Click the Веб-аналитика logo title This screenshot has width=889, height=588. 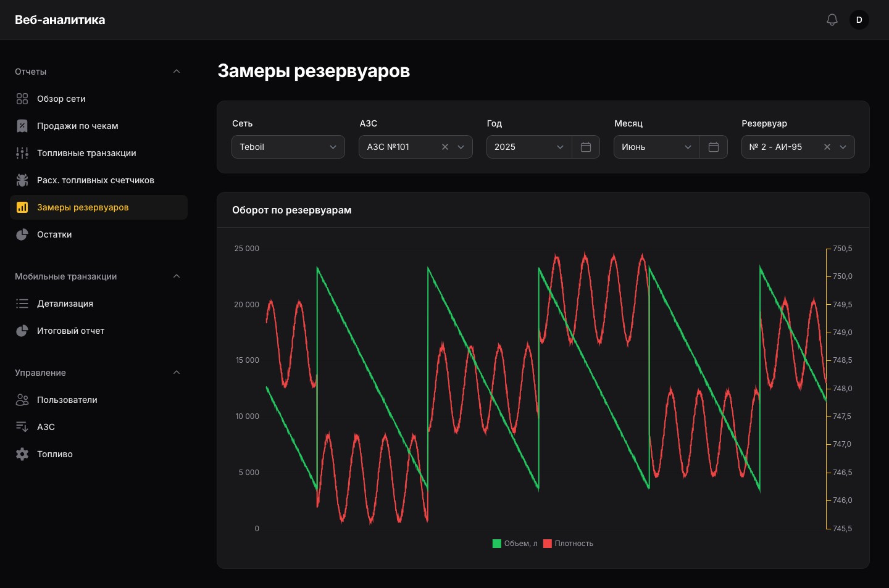[x=60, y=20]
